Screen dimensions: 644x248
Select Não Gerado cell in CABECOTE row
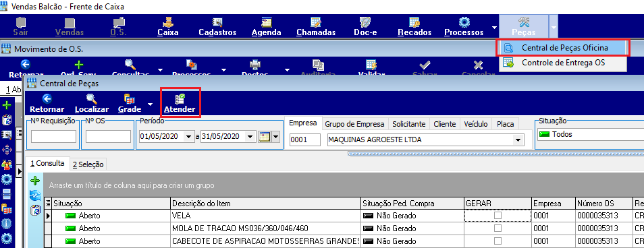[412, 241]
